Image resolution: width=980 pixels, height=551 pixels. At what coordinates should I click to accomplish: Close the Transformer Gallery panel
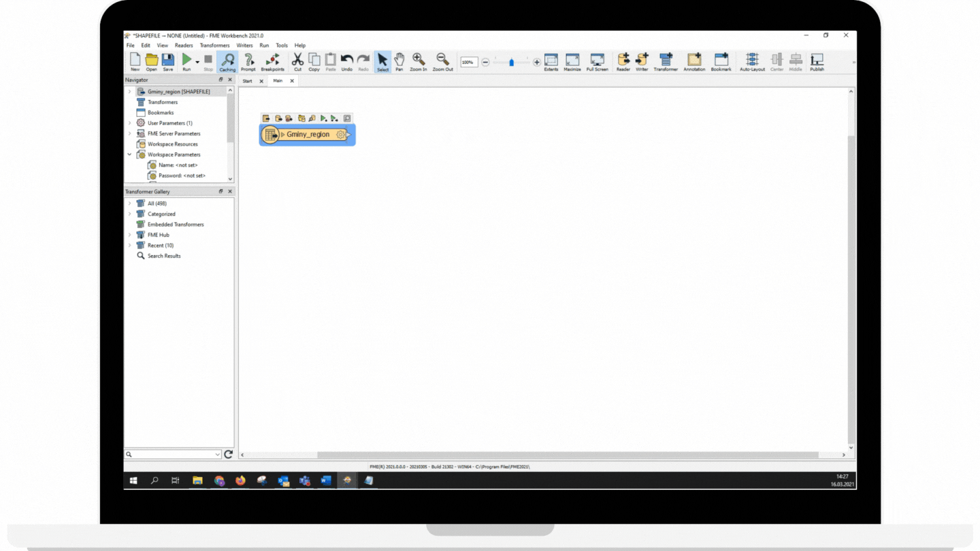(x=229, y=192)
